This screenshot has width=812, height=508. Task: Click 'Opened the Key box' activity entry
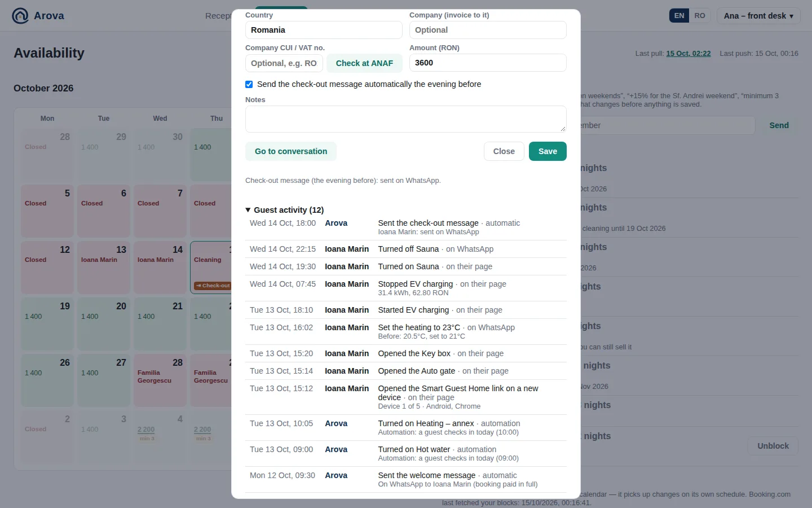coord(406,353)
